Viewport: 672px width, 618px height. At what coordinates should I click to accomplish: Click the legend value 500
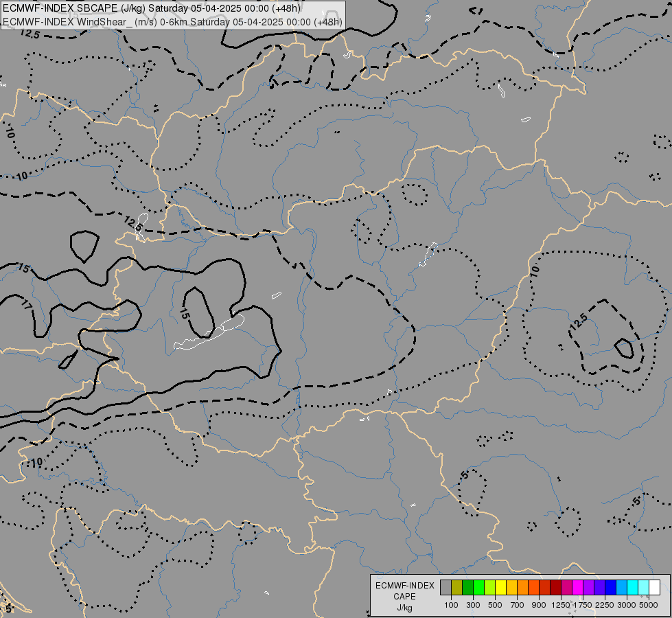tap(495, 605)
